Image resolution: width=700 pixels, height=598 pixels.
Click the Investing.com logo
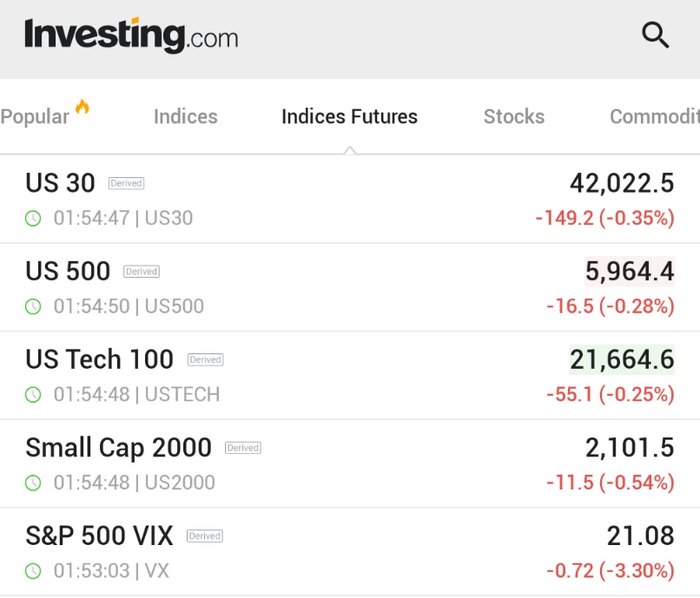(131, 36)
